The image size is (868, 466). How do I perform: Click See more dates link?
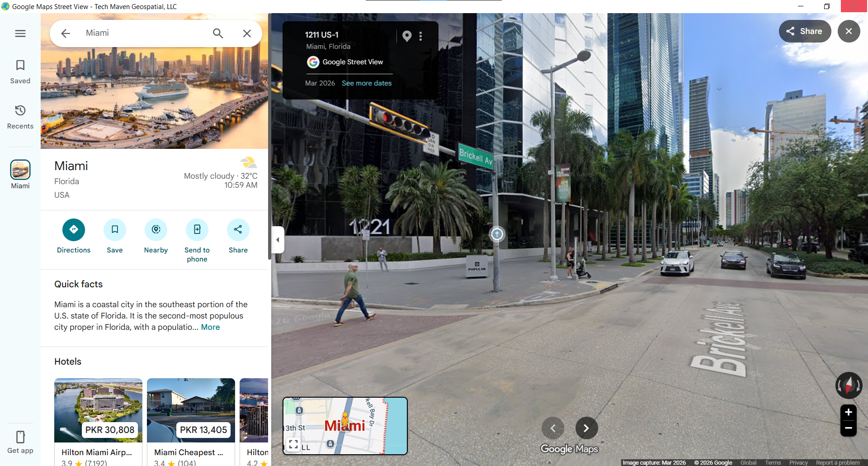coord(367,83)
